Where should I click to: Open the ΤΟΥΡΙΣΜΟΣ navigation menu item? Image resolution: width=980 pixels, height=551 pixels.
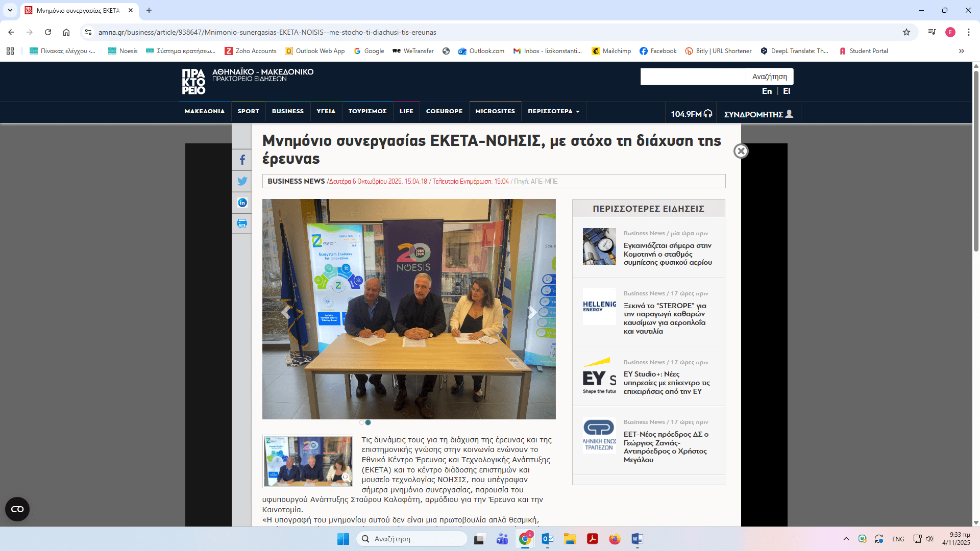367,111
